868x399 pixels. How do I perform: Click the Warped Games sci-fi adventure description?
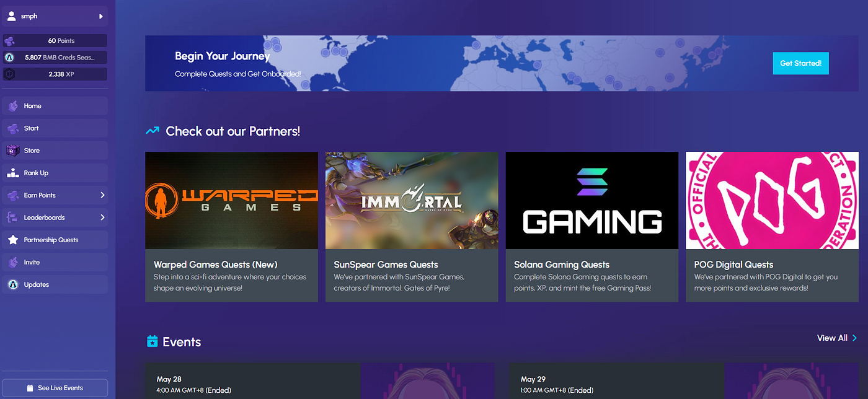tap(230, 283)
